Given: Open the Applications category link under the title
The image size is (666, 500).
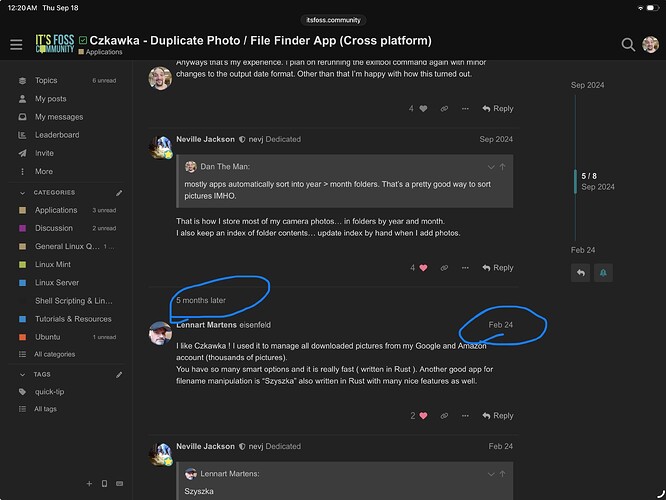Looking at the screenshot, I should point(104,52).
